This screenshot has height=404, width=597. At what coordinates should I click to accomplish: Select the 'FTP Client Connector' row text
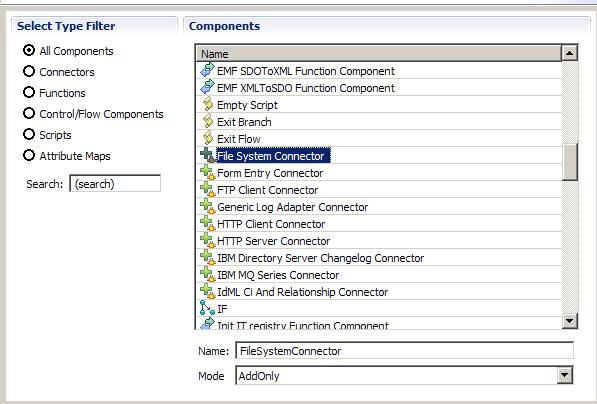point(267,190)
